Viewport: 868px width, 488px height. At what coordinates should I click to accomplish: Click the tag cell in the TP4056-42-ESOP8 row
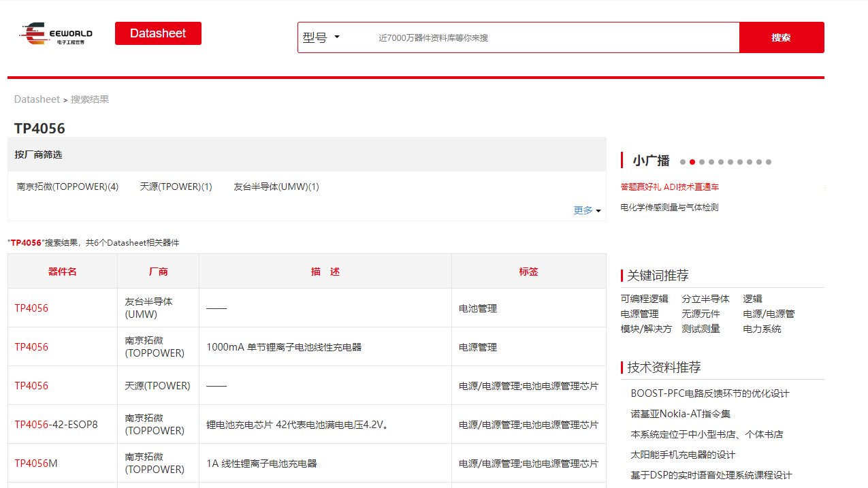point(529,425)
